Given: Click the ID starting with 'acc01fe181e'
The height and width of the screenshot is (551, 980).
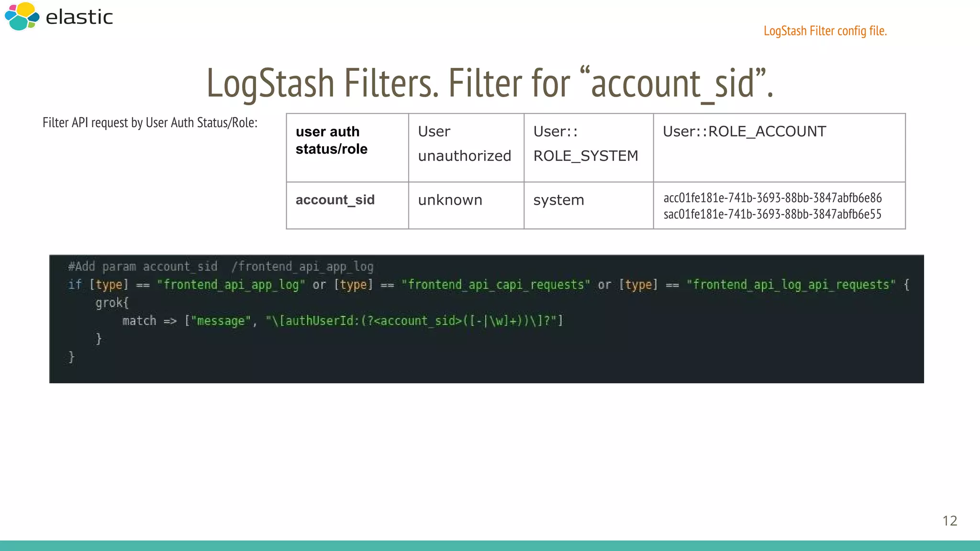Looking at the screenshot, I should point(772,198).
